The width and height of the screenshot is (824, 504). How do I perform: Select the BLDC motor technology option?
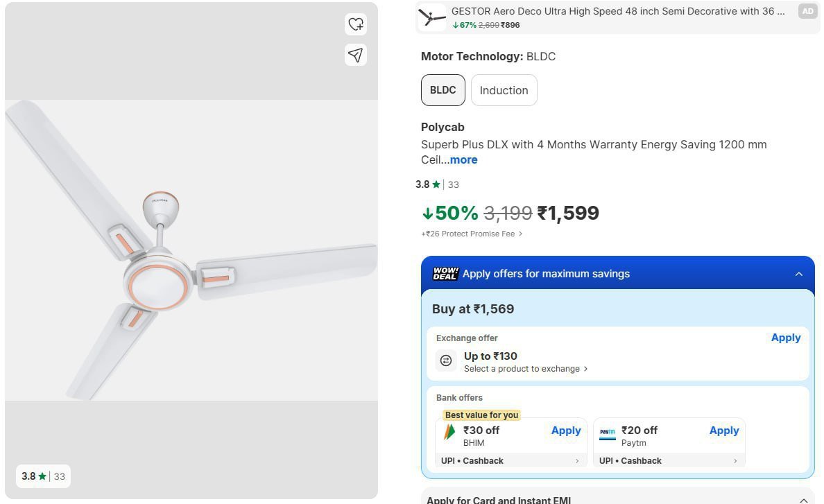point(443,90)
